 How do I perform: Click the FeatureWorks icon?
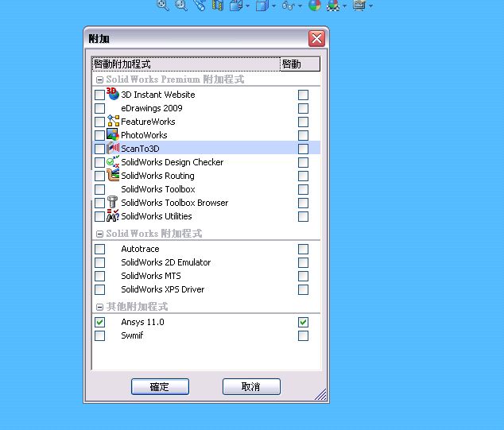pos(113,121)
